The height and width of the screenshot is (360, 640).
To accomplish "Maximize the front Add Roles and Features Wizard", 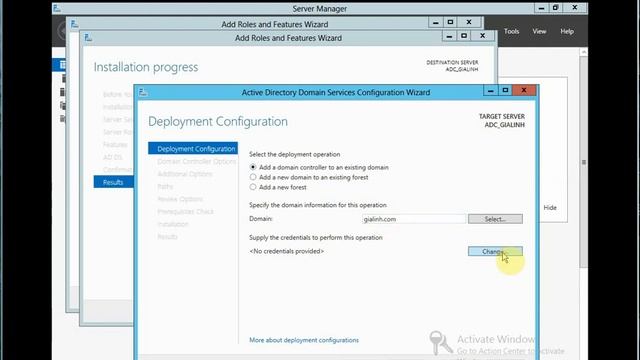I will coord(464,36).
